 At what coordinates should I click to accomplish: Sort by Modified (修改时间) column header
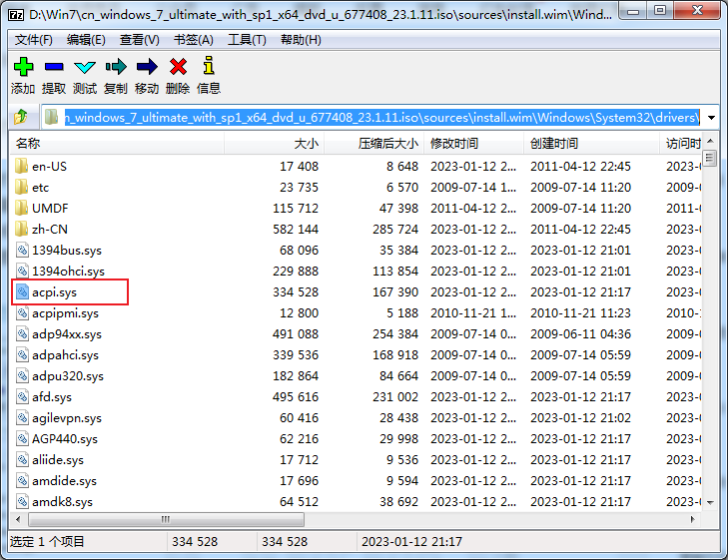[x=473, y=144]
